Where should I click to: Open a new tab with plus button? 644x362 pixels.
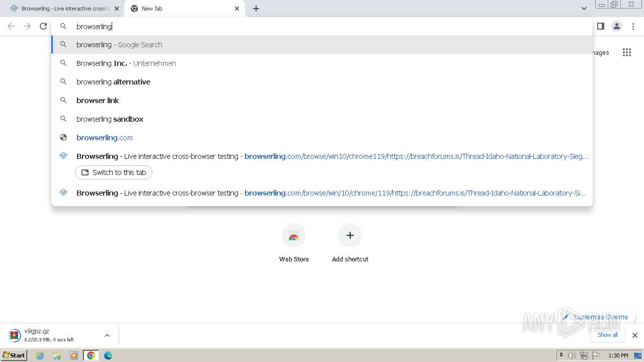(256, 9)
